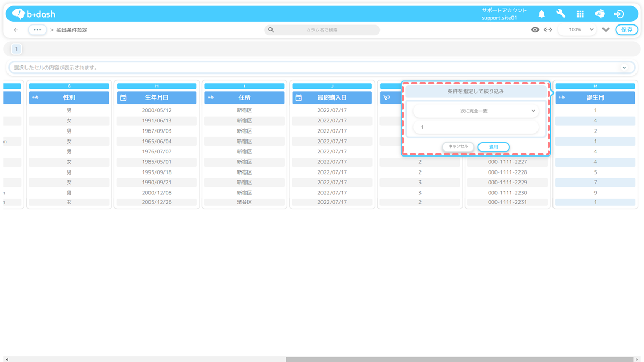Select column letter H
The image size is (644, 362).
[156, 86]
